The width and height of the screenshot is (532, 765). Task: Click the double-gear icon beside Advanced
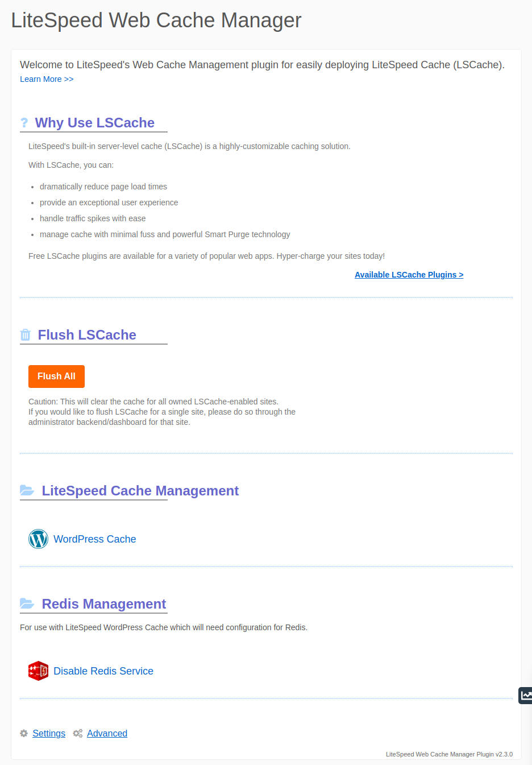pos(78,733)
